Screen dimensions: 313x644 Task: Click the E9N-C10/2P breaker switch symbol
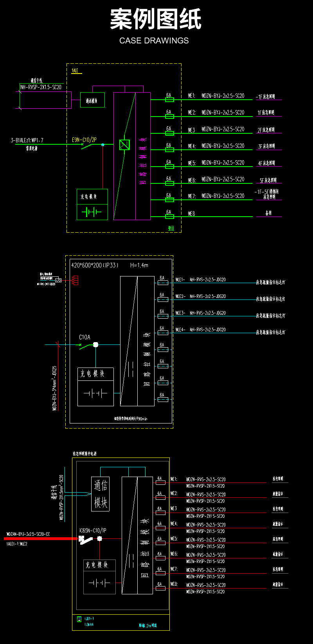pyautogui.click(x=88, y=145)
